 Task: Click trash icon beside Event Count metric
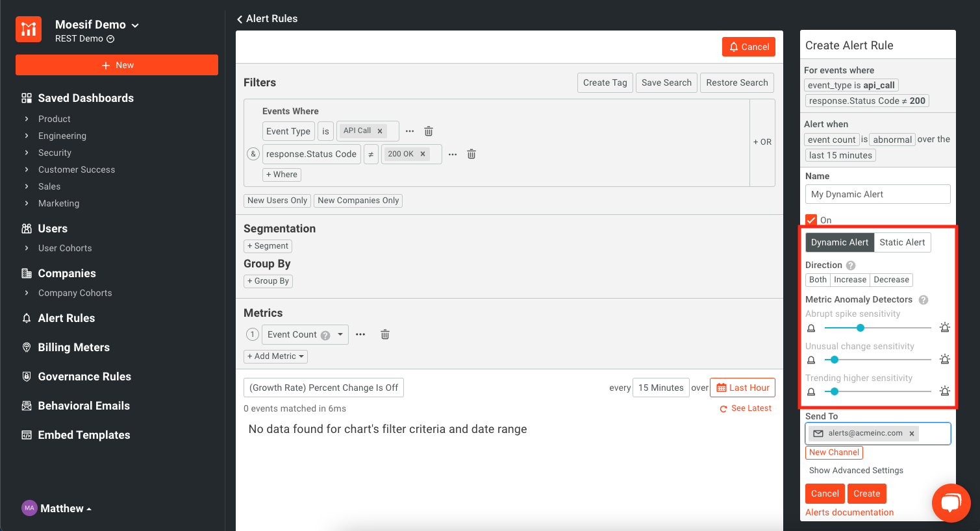click(x=385, y=334)
